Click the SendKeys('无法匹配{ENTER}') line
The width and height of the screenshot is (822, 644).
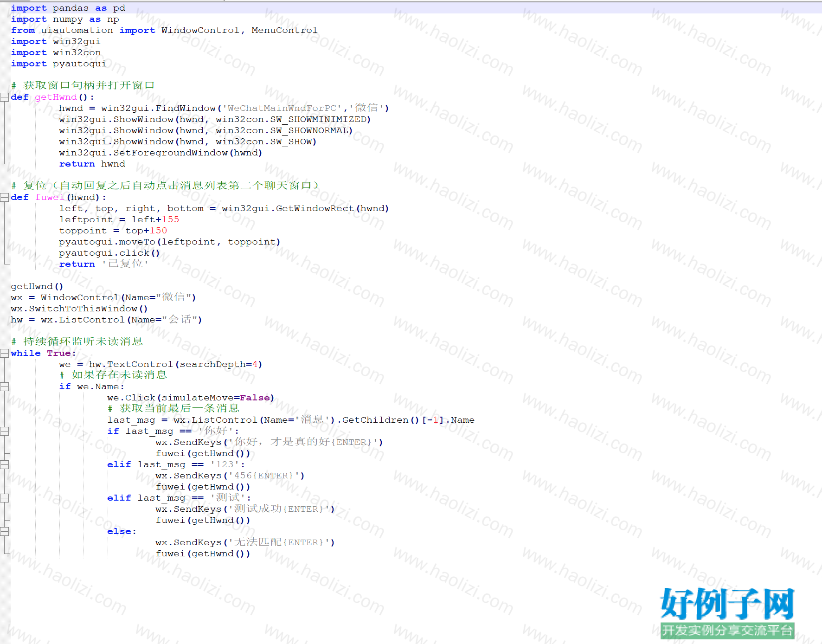[x=245, y=542]
